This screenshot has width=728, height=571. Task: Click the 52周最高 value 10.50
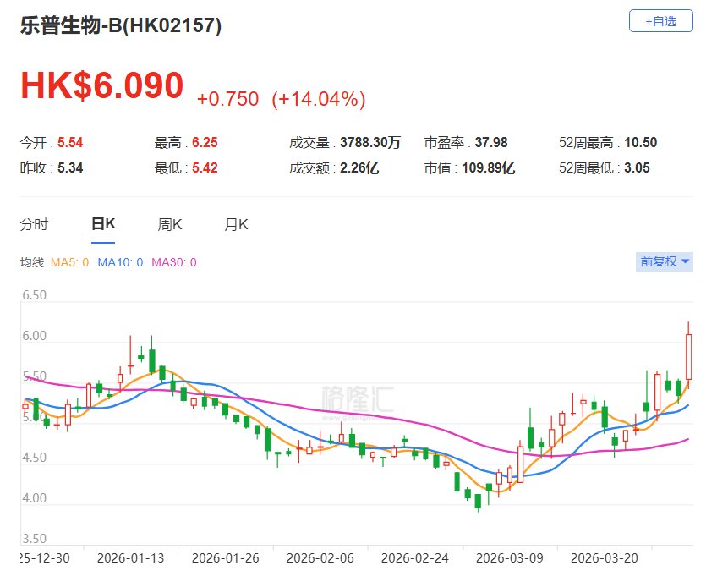642,143
